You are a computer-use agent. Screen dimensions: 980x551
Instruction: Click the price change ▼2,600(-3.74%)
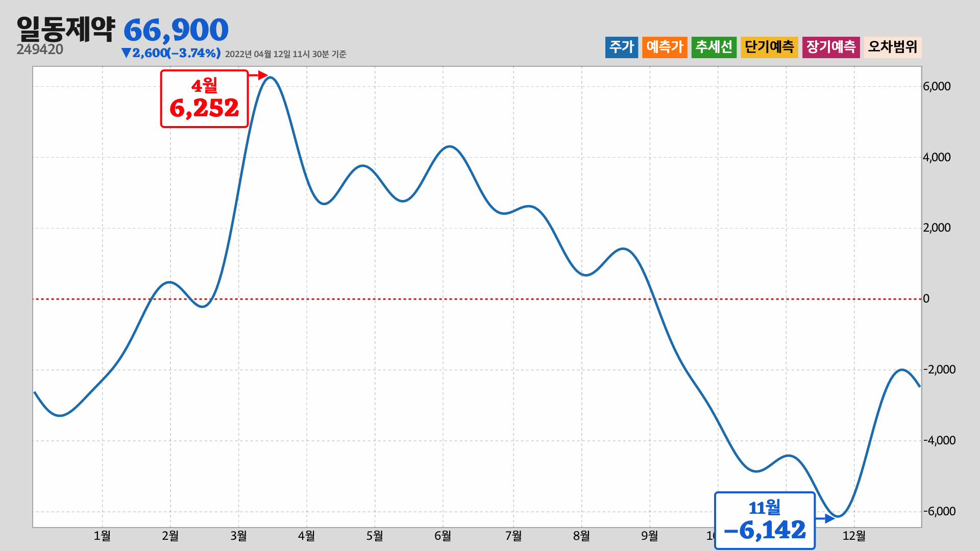(x=171, y=53)
